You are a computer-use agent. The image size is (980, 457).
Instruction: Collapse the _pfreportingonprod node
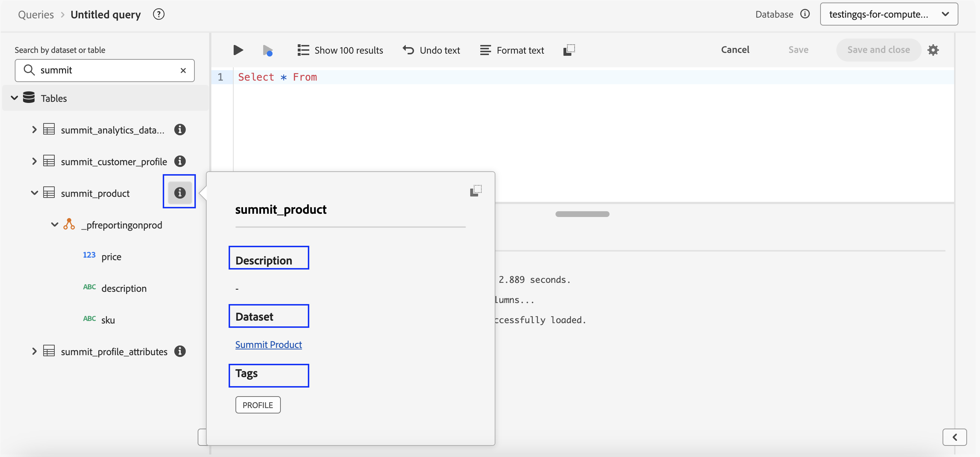pyautogui.click(x=54, y=224)
